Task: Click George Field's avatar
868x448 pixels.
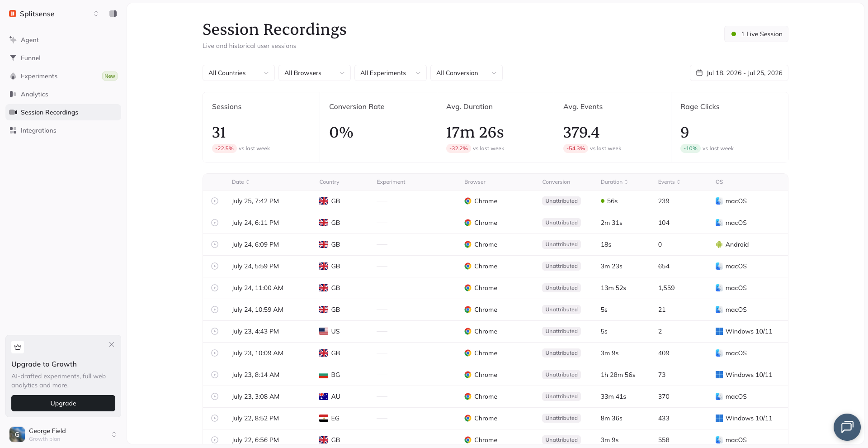Action: 17,434
